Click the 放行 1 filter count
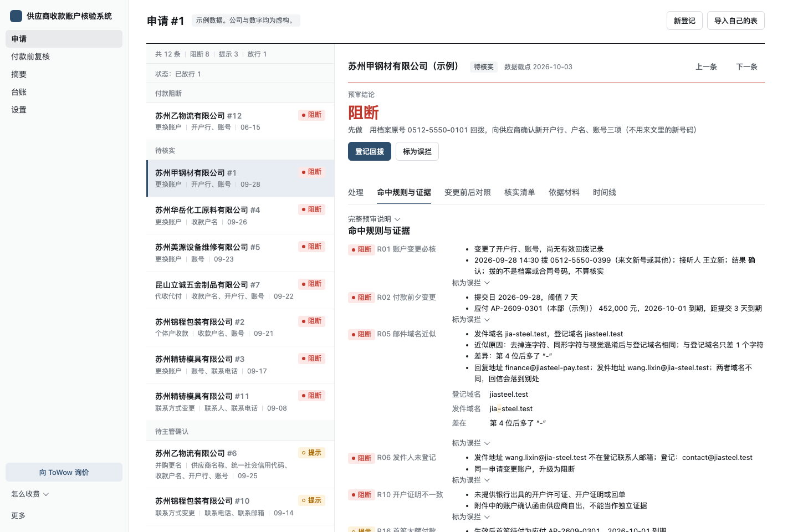This screenshot has height=532, width=798. click(x=257, y=54)
